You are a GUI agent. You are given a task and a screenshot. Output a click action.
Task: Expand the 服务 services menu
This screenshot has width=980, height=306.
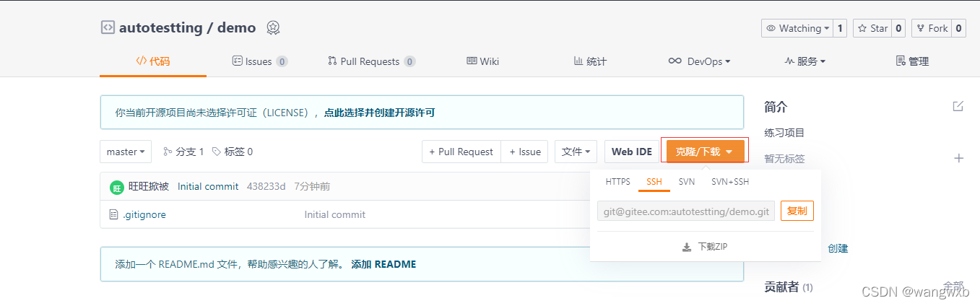[805, 61]
